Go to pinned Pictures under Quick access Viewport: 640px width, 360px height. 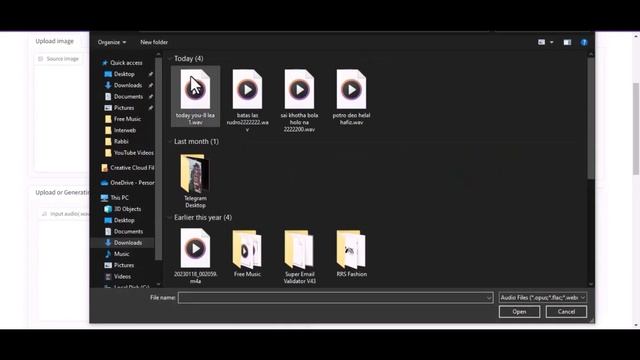click(124, 108)
